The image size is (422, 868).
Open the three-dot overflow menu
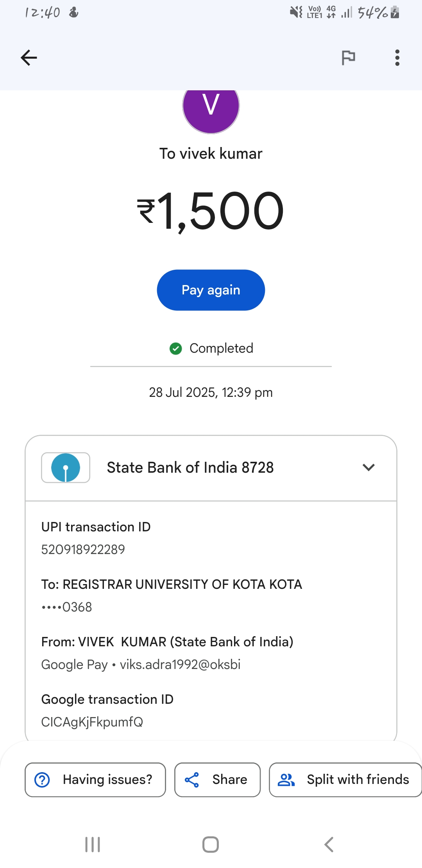[397, 58]
